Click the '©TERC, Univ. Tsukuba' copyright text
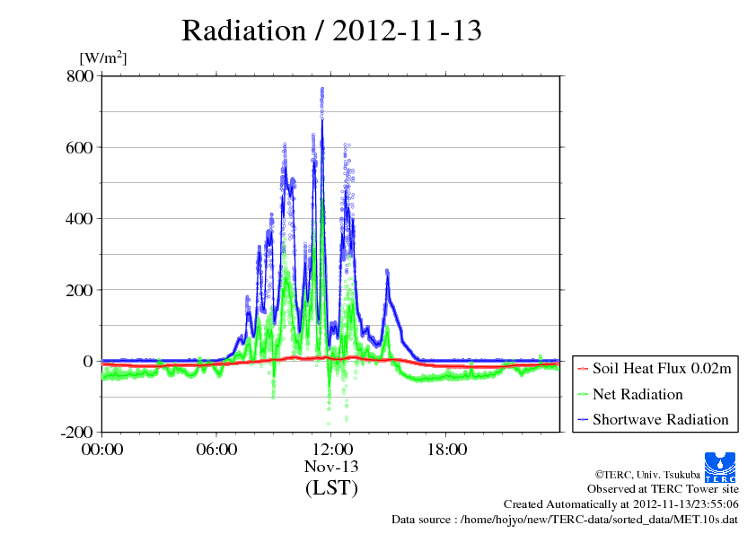 [x=647, y=475]
